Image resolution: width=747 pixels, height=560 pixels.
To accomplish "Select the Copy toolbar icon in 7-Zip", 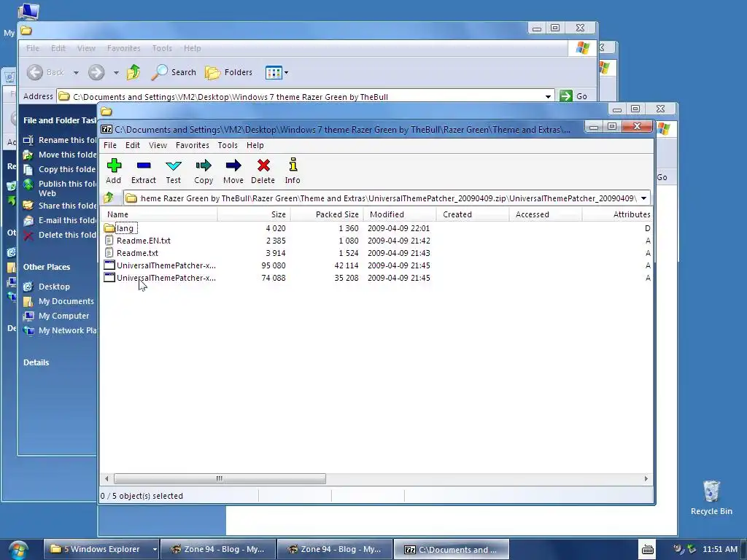I will click(204, 171).
